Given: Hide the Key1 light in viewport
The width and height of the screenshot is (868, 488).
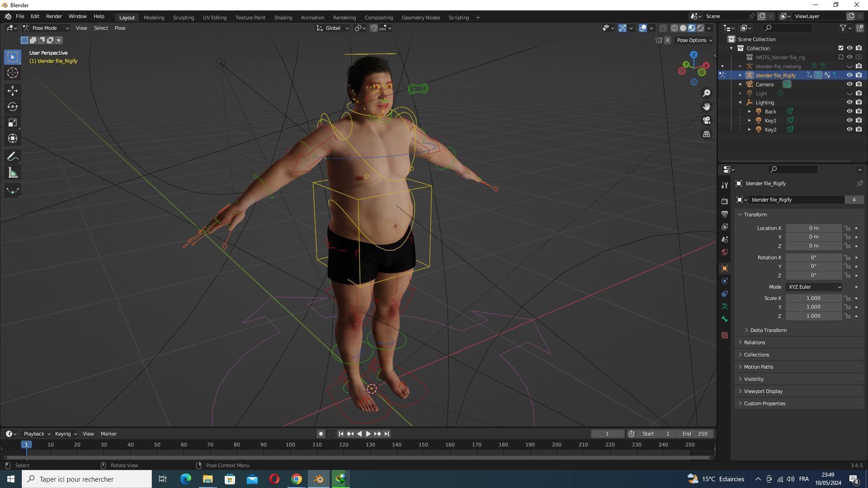Looking at the screenshot, I should (849, 121).
